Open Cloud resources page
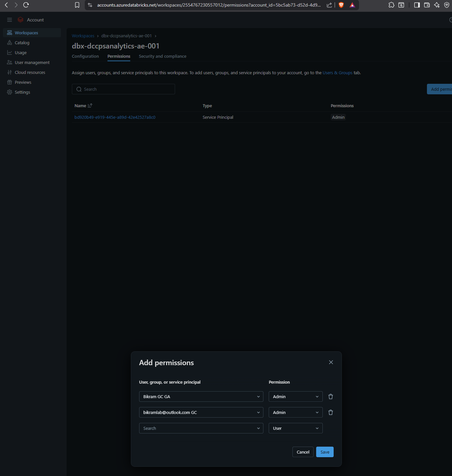 coord(30,72)
